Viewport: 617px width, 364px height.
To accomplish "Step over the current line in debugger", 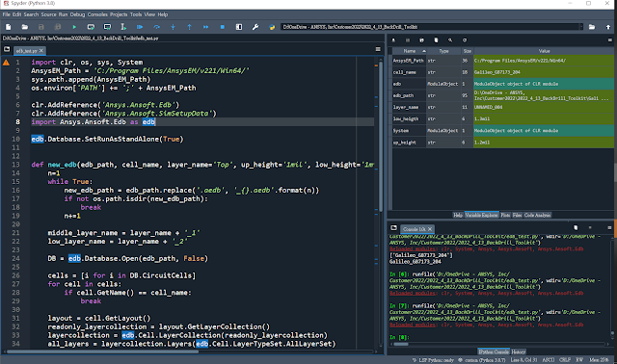I will click(x=156, y=27).
